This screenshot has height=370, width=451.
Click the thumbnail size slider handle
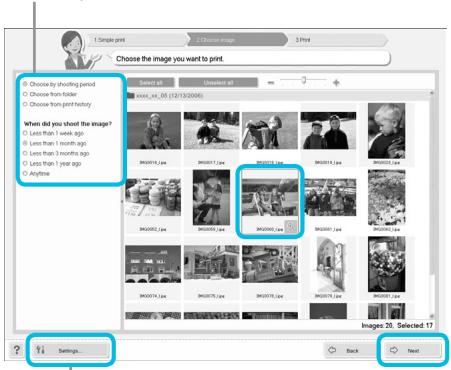(304, 80)
